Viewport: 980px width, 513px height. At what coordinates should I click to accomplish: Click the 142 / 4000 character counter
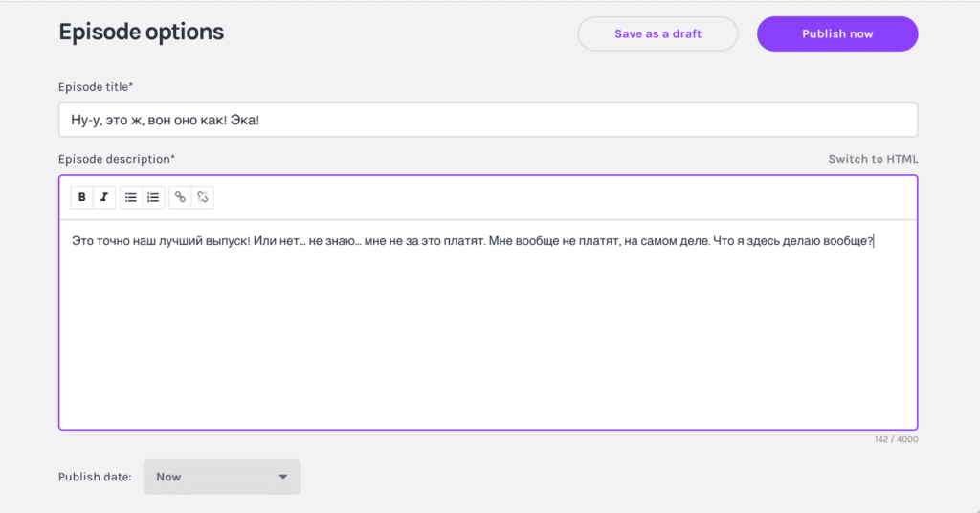(x=896, y=439)
